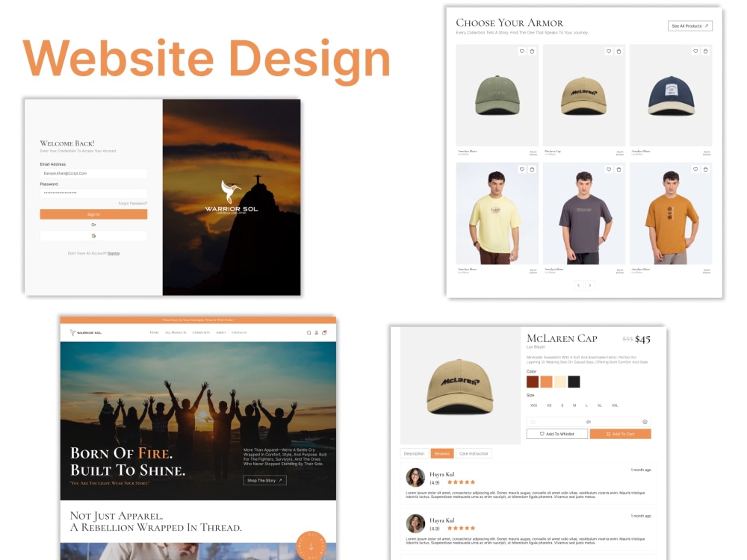
Task: Sign in with the Google icon button
Action: pos(93,236)
